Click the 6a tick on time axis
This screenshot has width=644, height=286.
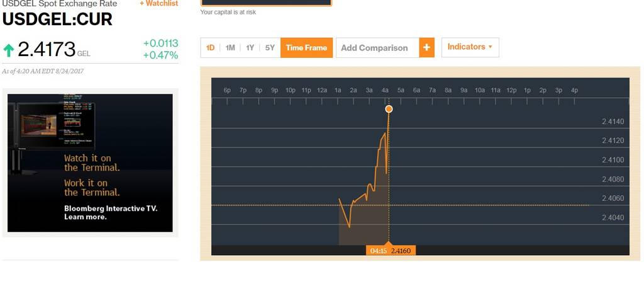[x=416, y=90]
